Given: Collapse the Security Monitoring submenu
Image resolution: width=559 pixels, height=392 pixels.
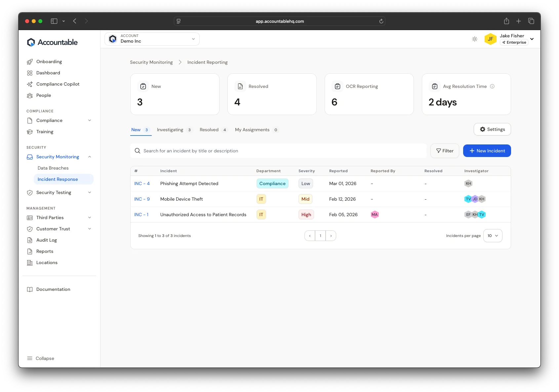Looking at the screenshot, I should pos(90,157).
